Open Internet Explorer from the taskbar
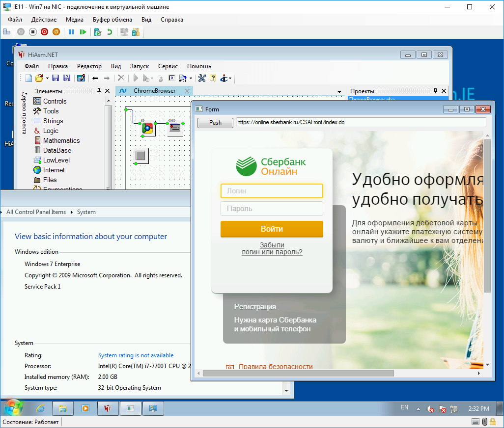Screen dimensions: 504x428 point(41,408)
